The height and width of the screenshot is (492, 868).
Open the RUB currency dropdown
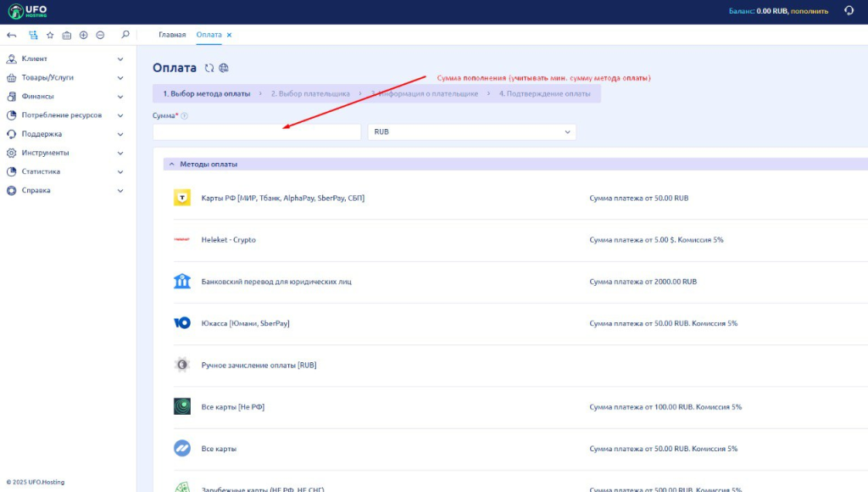click(471, 132)
